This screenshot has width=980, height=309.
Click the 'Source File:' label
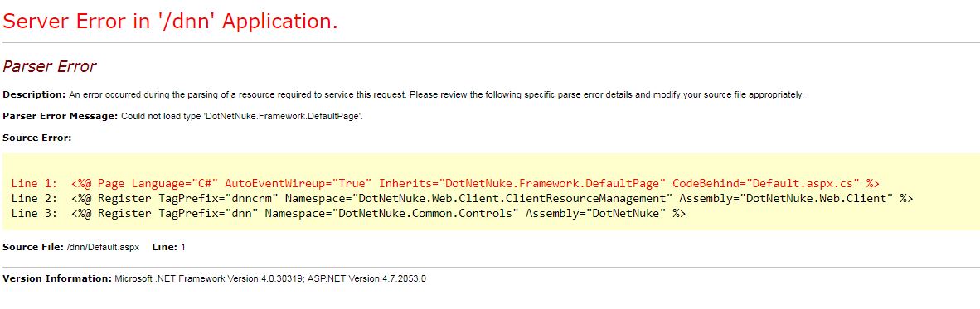click(x=33, y=247)
